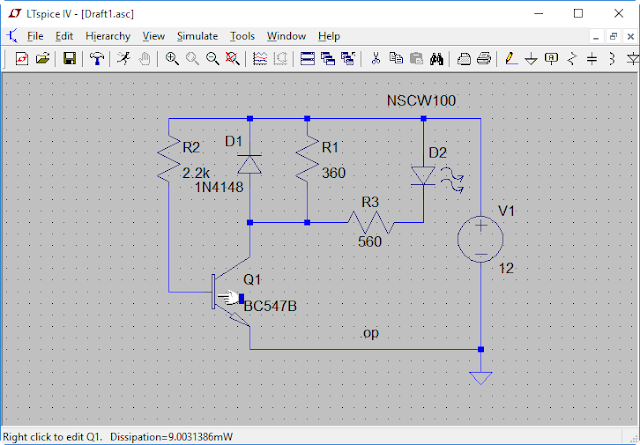640x445 pixels.
Task: Click transistor Q1 symbol
Action: pos(230,291)
